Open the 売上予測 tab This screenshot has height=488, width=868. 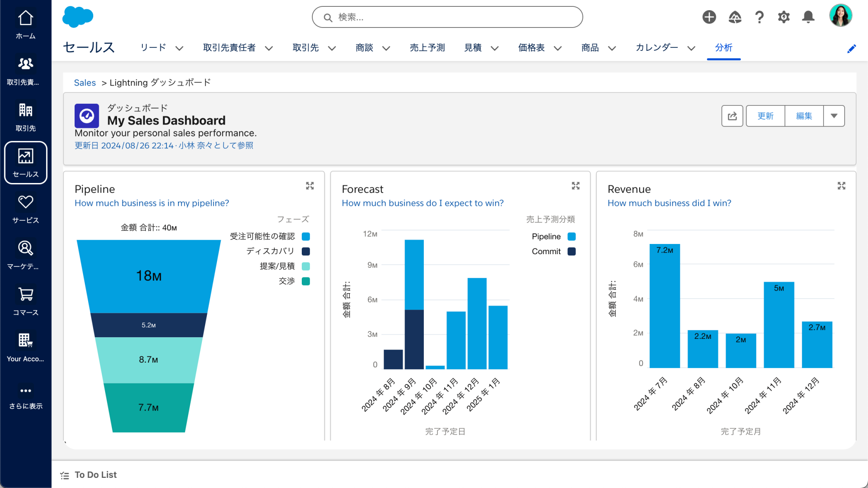click(427, 48)
